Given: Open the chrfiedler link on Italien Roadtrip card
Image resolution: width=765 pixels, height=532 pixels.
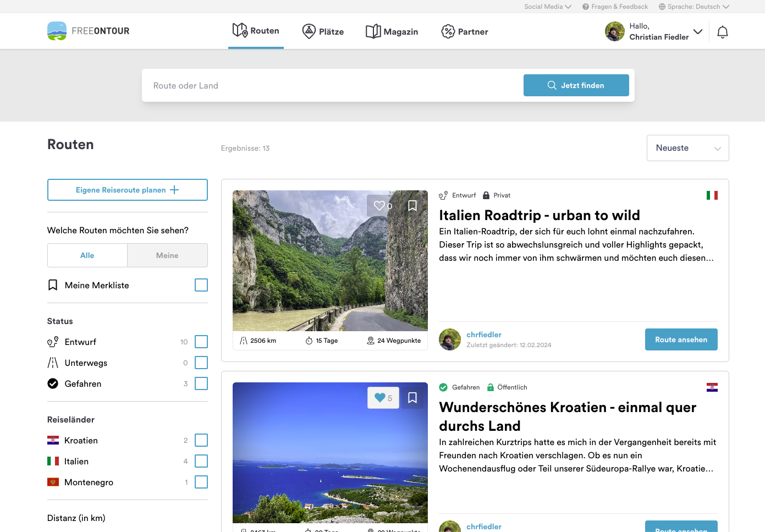Looking at the screenshot, I should click(484, 334).
